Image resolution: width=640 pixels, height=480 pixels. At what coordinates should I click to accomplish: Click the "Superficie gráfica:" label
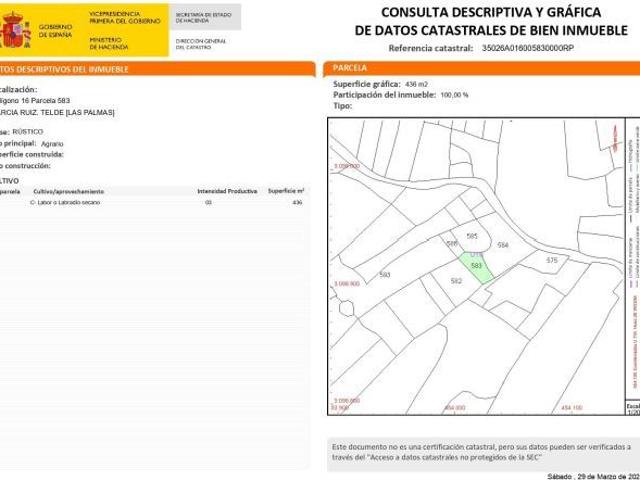(367, 84)
